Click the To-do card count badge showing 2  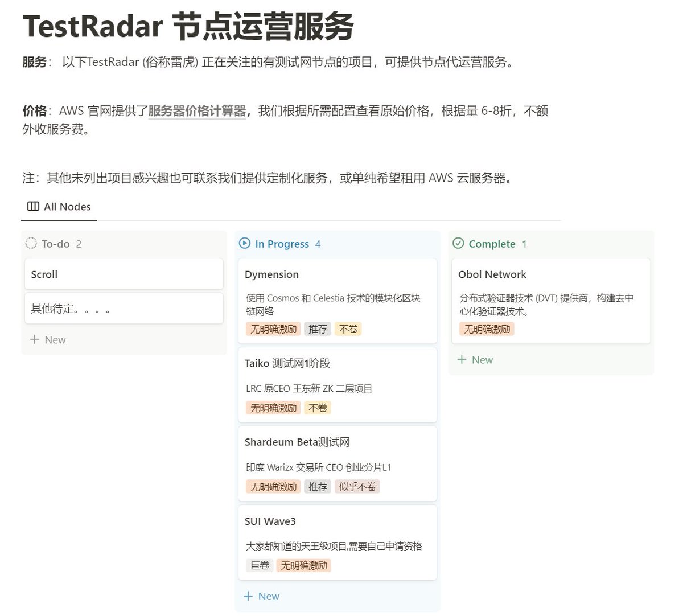[x=79, y=244]
